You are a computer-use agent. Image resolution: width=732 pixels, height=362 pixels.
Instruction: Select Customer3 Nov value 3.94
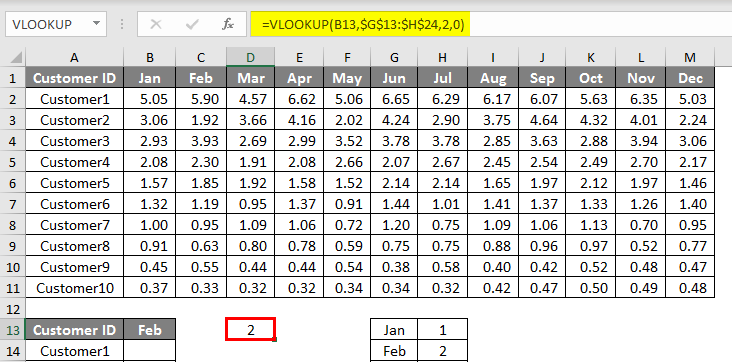[x=641, y=141]
